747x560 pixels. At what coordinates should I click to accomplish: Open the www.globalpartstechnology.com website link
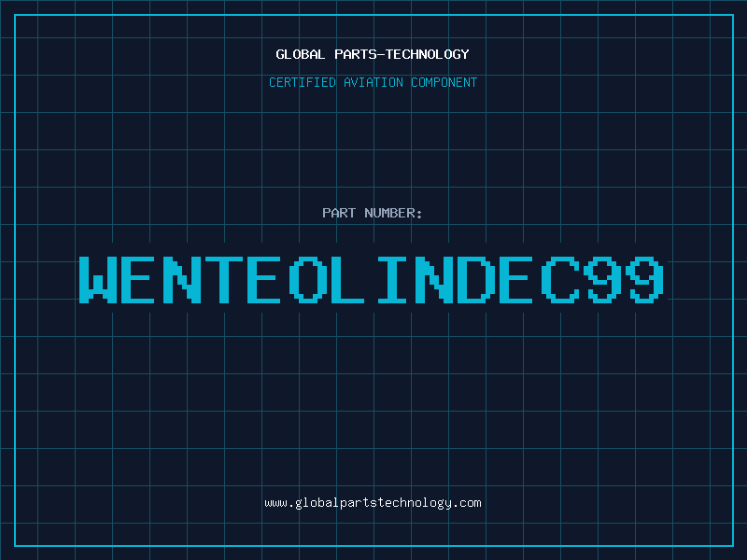click(x=373, y=503)
